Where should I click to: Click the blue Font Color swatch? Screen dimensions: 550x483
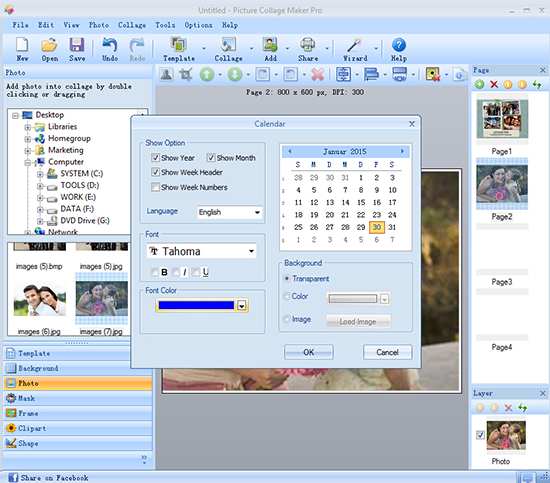196,305
